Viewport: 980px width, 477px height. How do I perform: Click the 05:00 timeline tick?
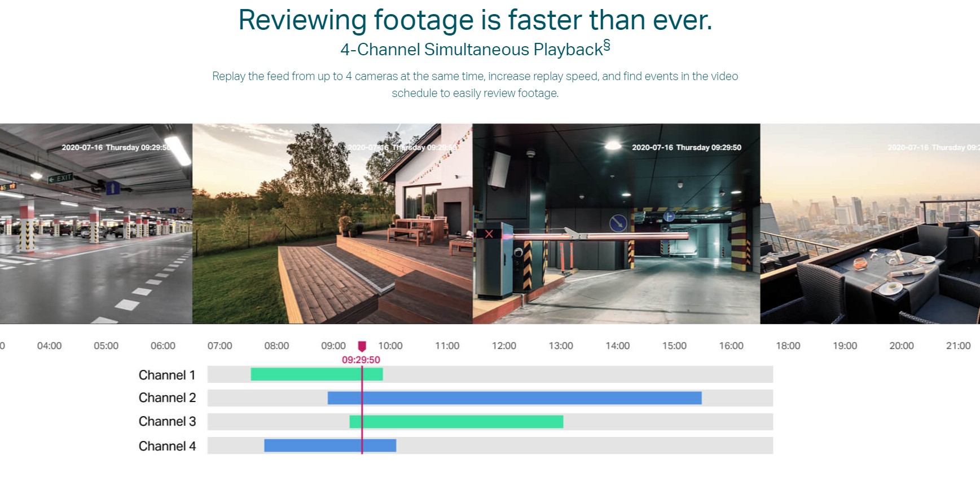[x=106, y=346]
